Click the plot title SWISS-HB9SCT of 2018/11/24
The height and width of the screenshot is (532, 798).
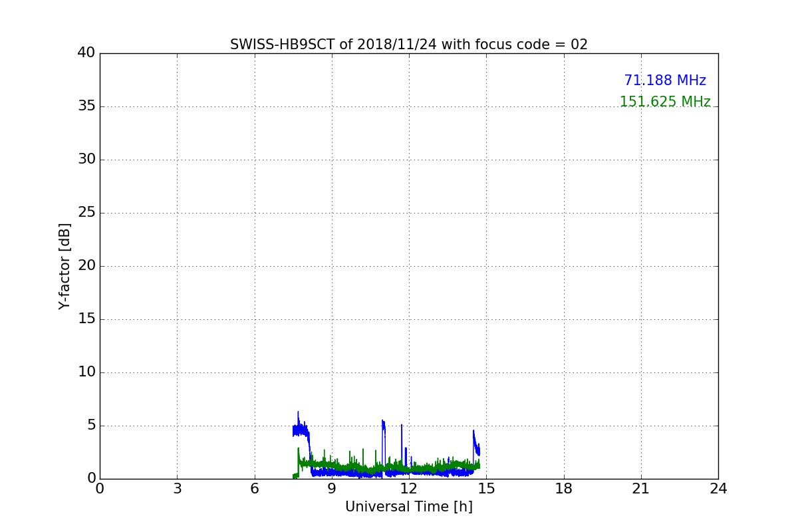(x=409, y=45)
